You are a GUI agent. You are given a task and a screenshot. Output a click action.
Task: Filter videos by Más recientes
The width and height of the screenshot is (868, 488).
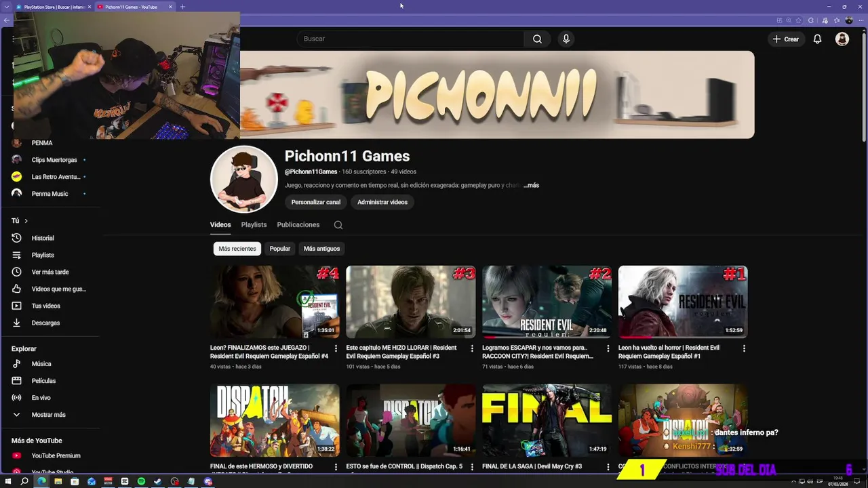pyautogui.click(x=237, y=249)
